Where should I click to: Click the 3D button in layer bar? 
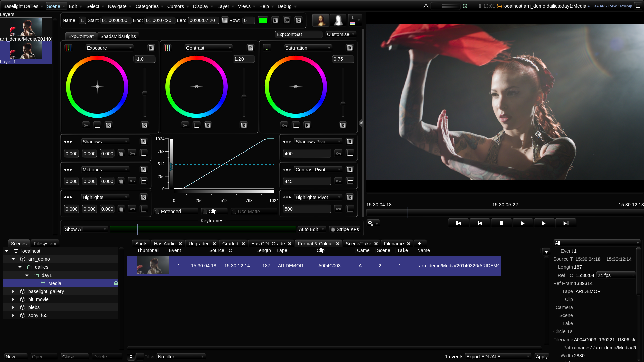(x=287, y=20)
